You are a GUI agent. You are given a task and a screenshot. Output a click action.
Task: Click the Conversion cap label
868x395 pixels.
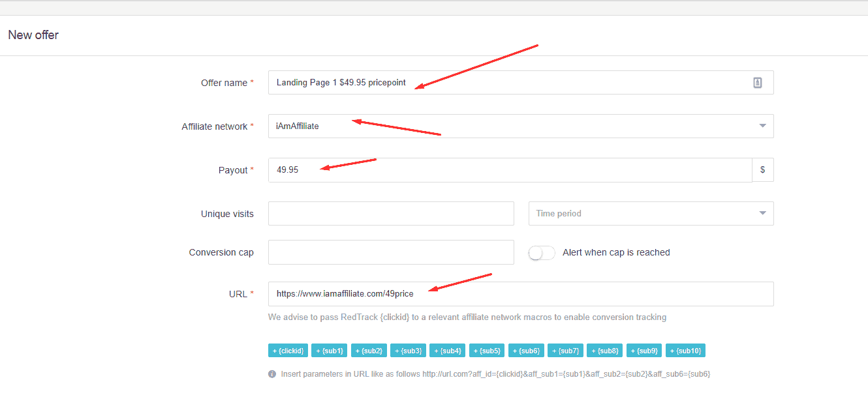point(221,252)
